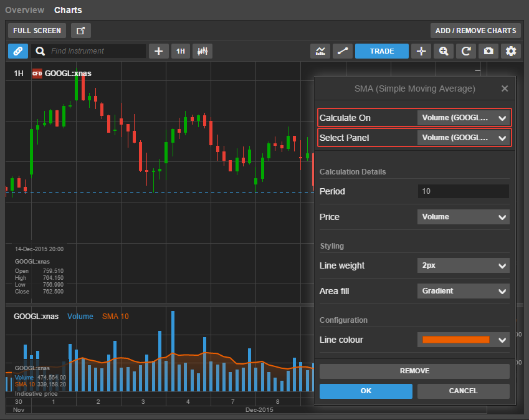529x420 pixels.
Task: Select the trendline drawing tool
Action: click(342, 51)
